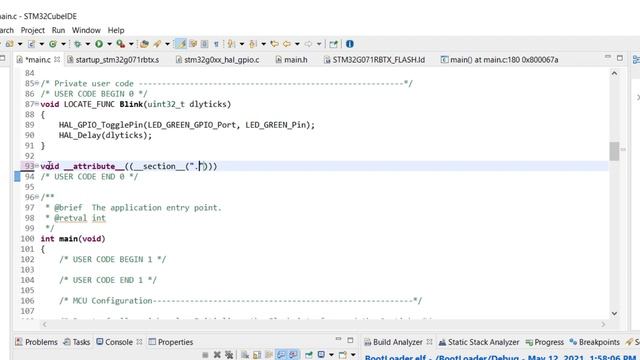The image size is (640, 360).
Task: Toggle Block Selection Mode in toolbar
Action: [x=204, y=44]
